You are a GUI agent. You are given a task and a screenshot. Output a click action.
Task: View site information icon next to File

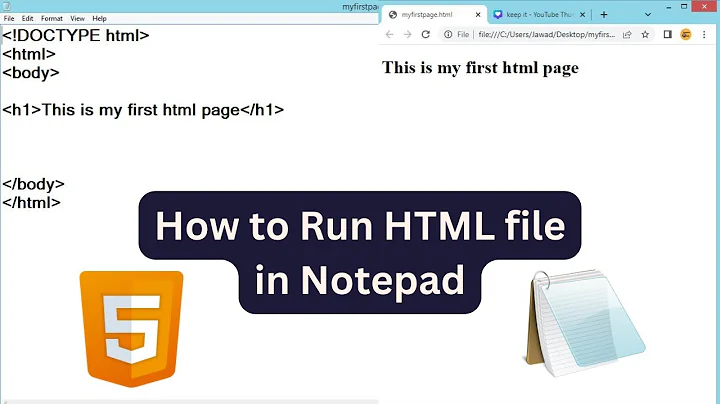coord(448,34)
